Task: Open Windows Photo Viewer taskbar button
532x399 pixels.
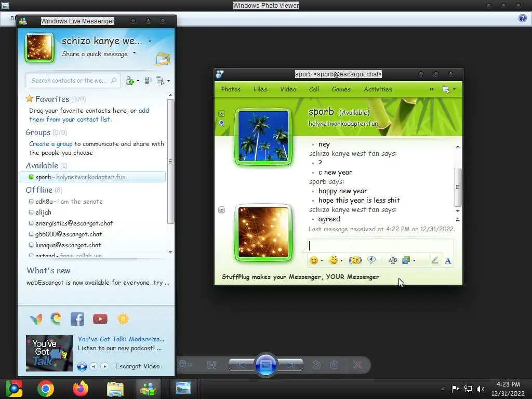Action: (x=183, y=389)
